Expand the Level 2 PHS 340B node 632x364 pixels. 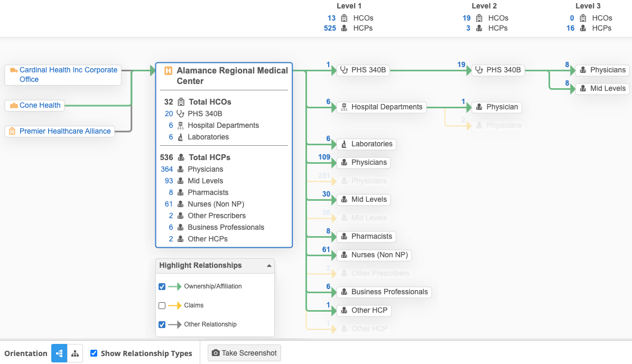click(498, 70)
